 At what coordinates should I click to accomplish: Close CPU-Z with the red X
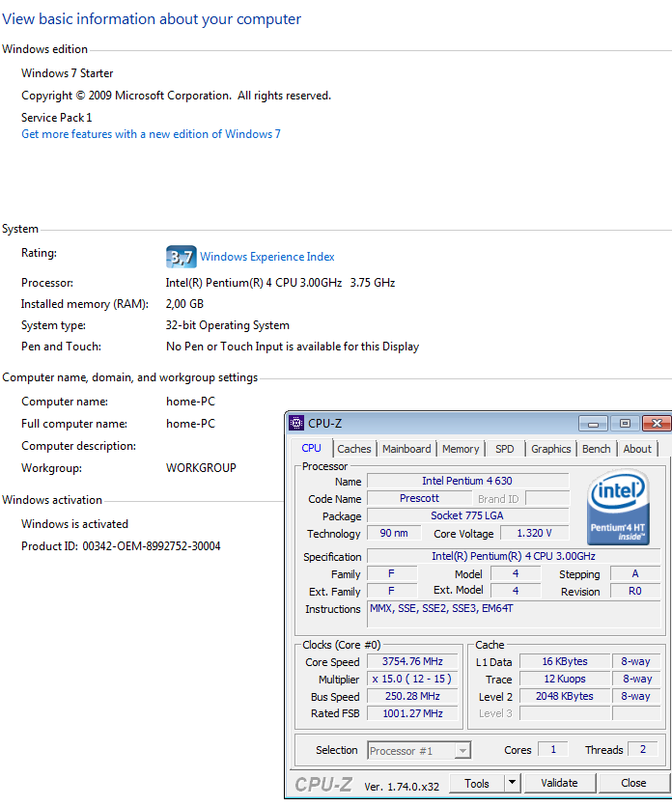pos(657,424)
